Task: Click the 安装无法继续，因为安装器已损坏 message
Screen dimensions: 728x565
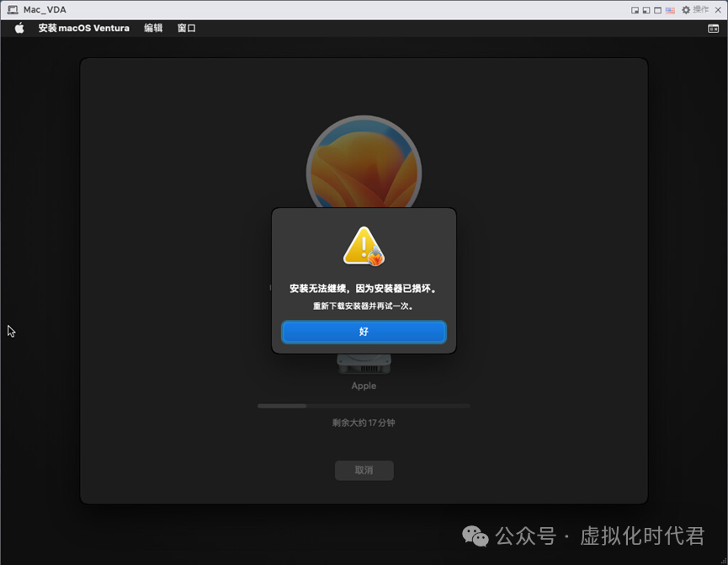Action: coord(364,289)
